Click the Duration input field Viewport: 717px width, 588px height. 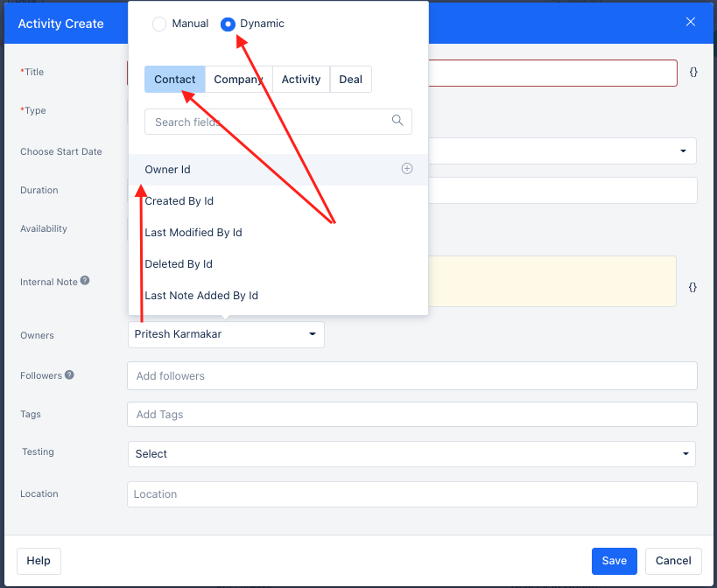pyautogui.click(x=562, y=190)
